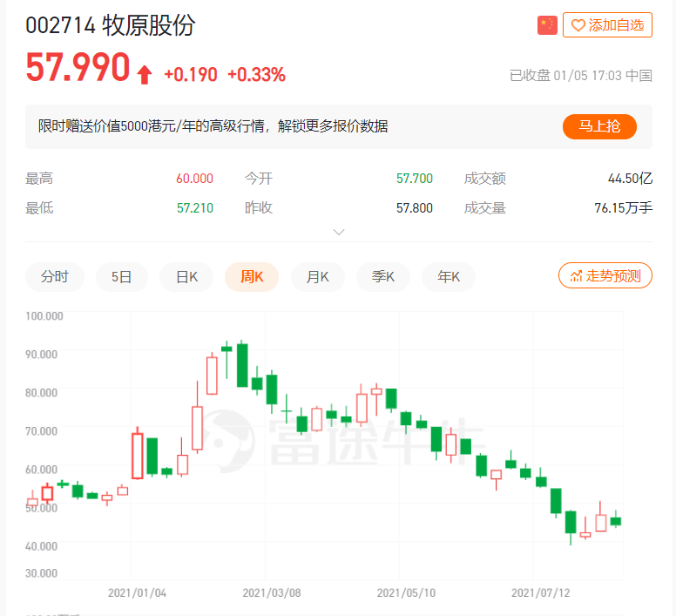Add stock to watchlist via 添加自选 button
Screen dimensions: 676x616
pos(607,25)
